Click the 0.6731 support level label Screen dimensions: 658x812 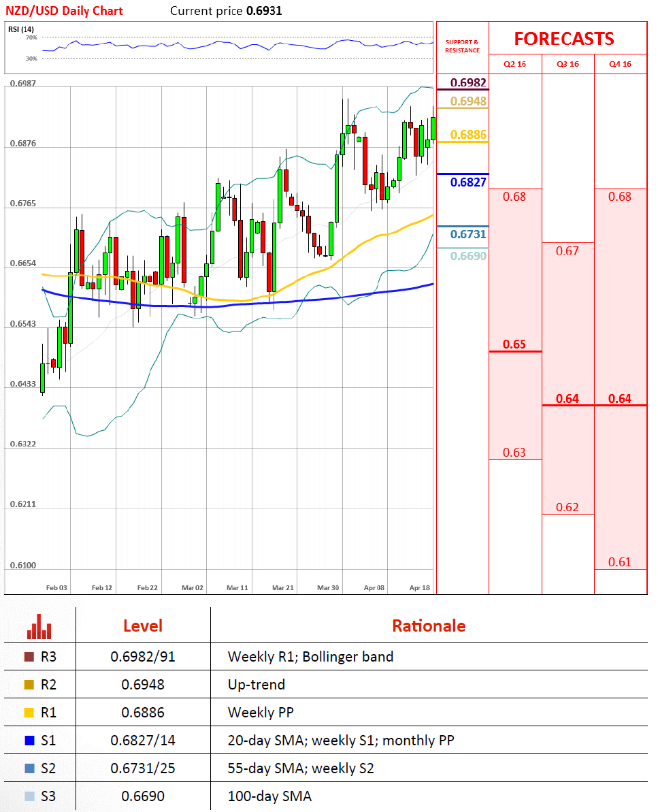[468, 234]
